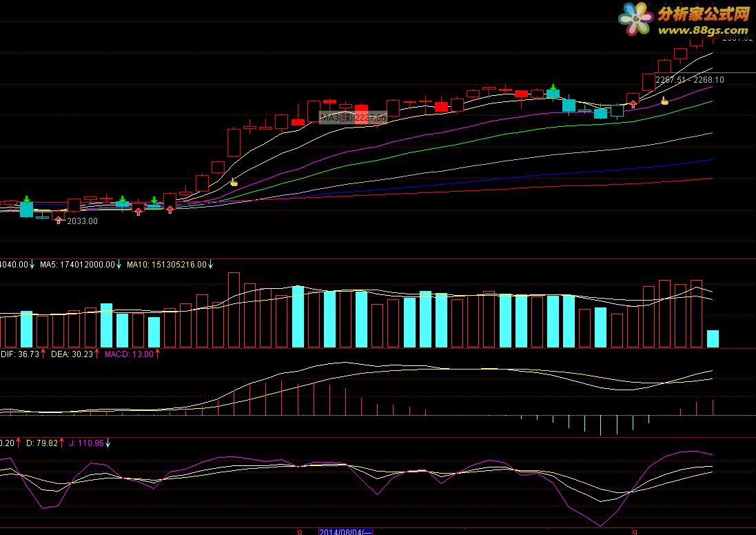Click the 2033.00 lowest price label
This screenshot has height=535, width=756.
pos(82,221)
